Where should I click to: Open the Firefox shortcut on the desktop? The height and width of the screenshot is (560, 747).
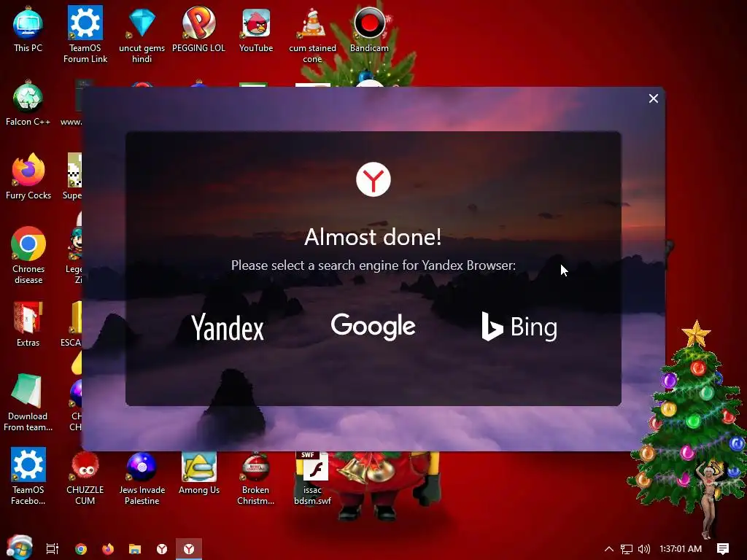(x=28, y=177)
